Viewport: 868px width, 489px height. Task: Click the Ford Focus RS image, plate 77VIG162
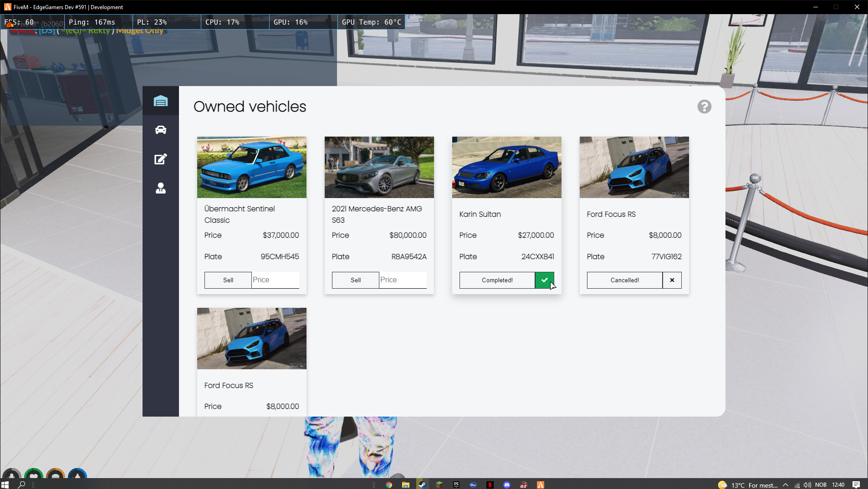click(x=634, y=167)
